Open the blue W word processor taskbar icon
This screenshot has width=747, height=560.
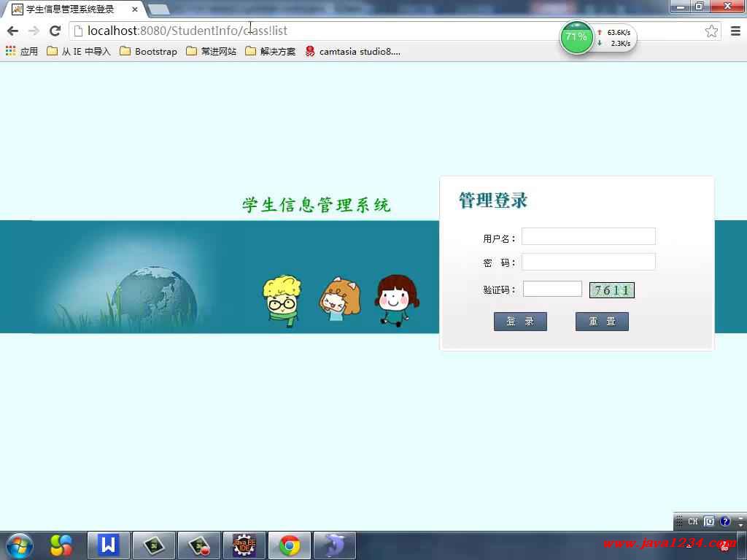(x=109, y=545)
